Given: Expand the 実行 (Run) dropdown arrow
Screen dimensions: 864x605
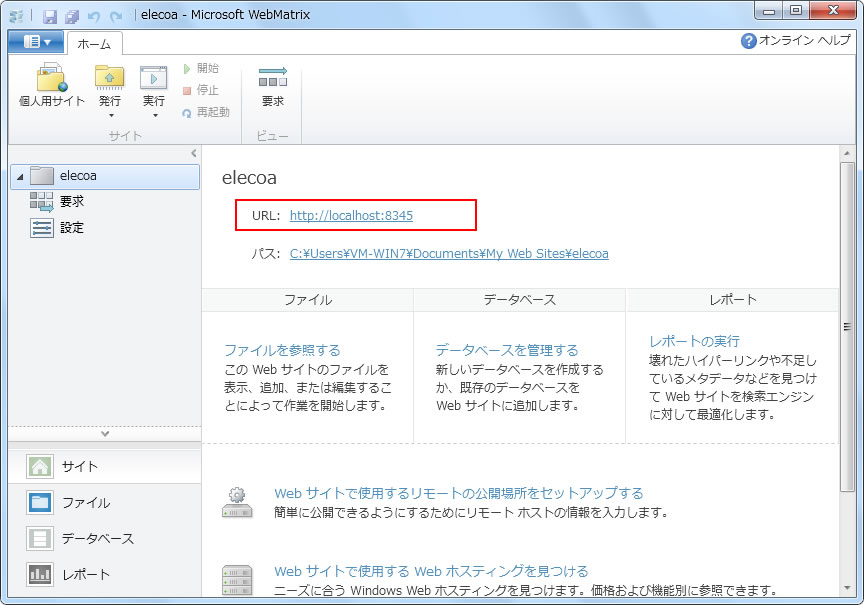Looking at the screenshot, I should tap(154, 116).
